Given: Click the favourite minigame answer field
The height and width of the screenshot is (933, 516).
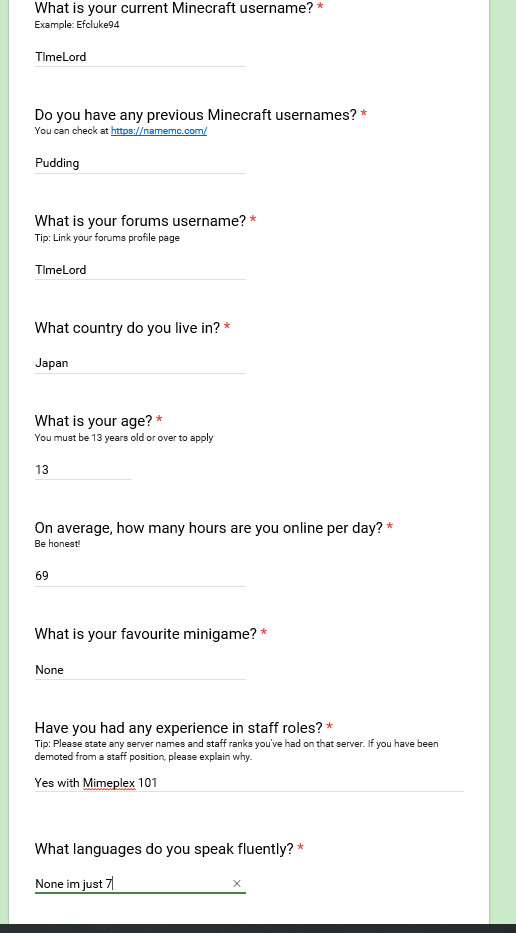Looking at the screenshot, I should click(x=140, y=669).
